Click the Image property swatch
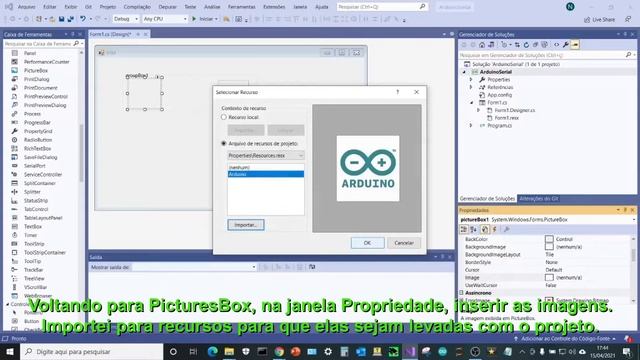The height and width of the screenshot is (360, 640). [x=549, y=278]
